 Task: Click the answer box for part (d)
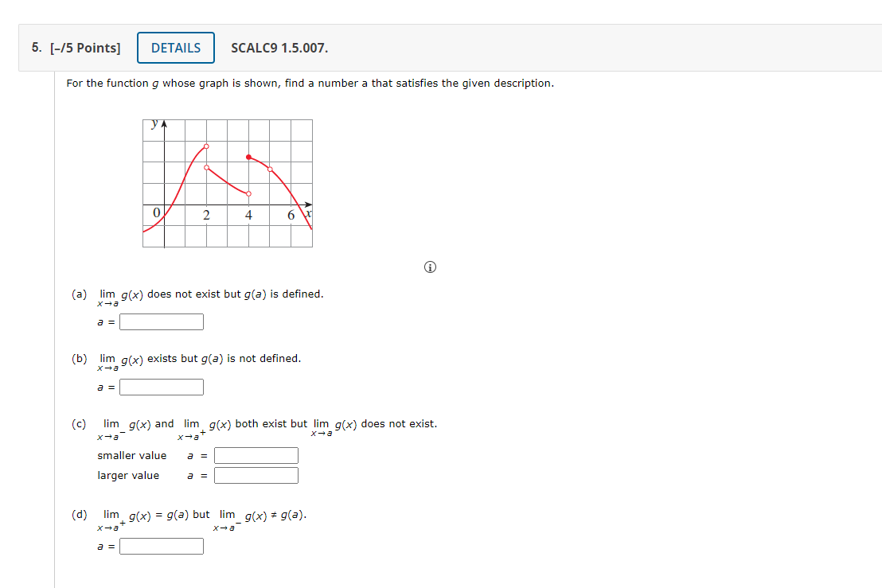[161, 546]
